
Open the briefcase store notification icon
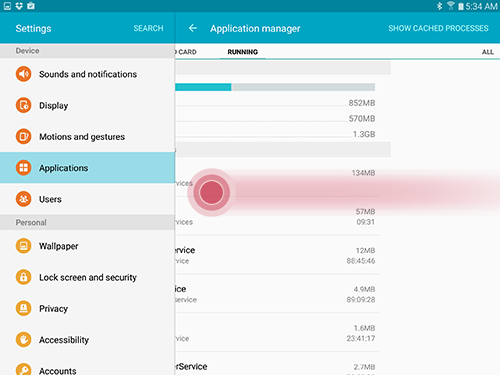tap(31, 6)
